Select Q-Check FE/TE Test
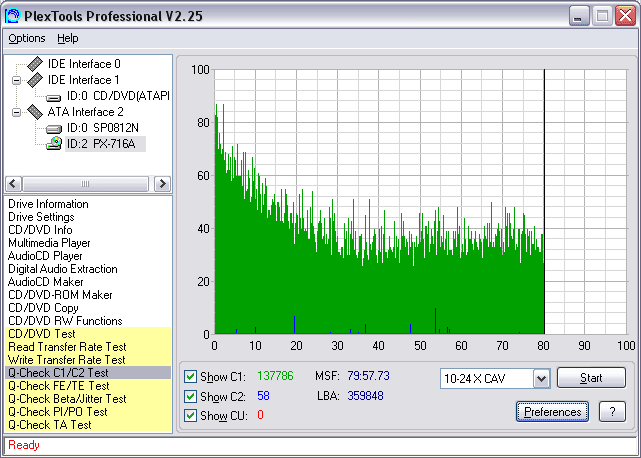This screenshot has width=641, height=458. click(88, 386)
